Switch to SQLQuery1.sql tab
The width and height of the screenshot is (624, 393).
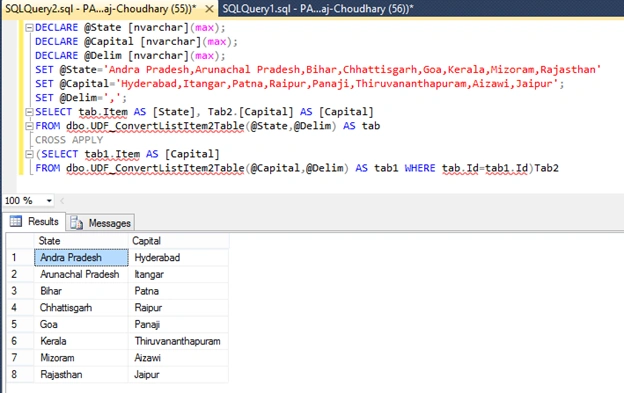click(x=318, y=9)
